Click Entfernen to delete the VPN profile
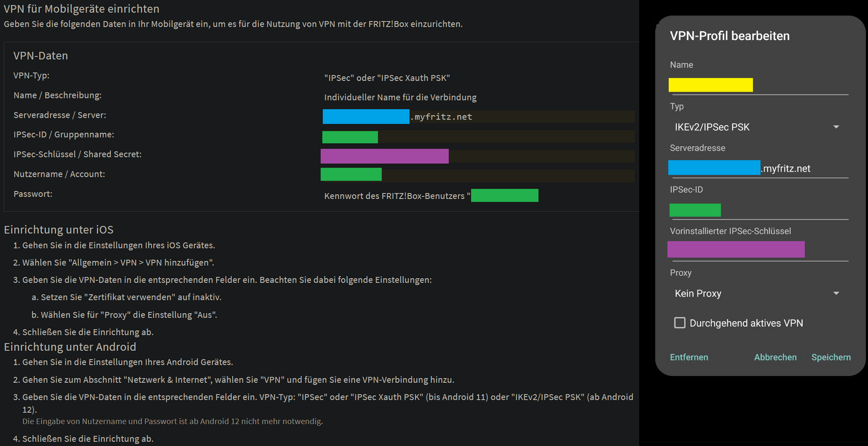The image size is (868, 446). [689, 357]
